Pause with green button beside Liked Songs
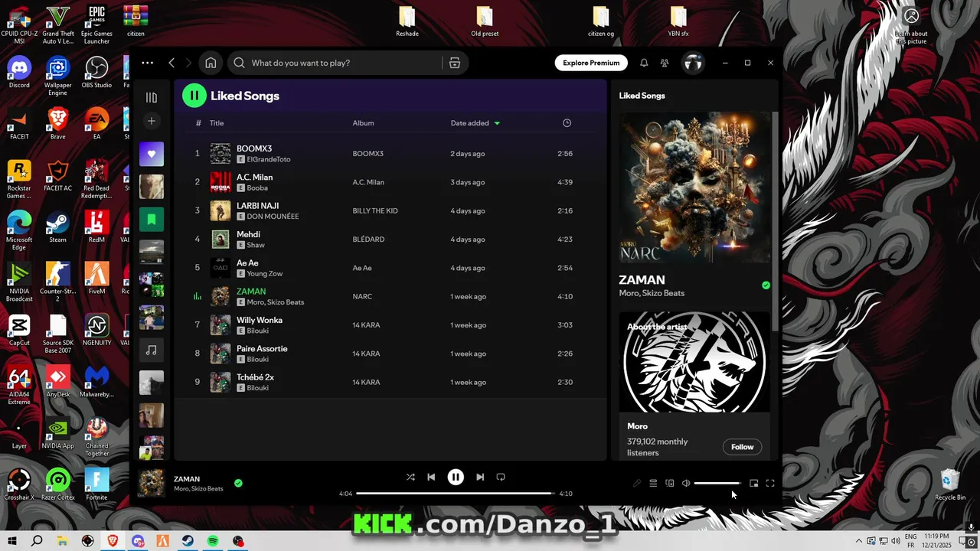The width and height of the screenshot is (980, 551). click(x=194, y=96)
